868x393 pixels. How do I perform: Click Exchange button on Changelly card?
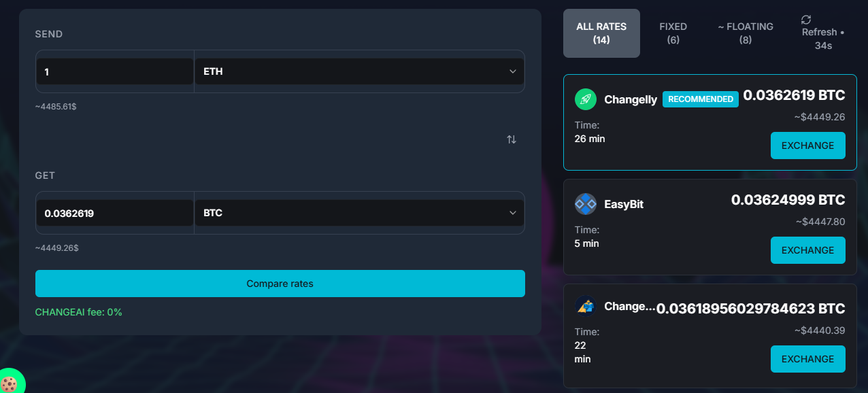tap(807, 146)
